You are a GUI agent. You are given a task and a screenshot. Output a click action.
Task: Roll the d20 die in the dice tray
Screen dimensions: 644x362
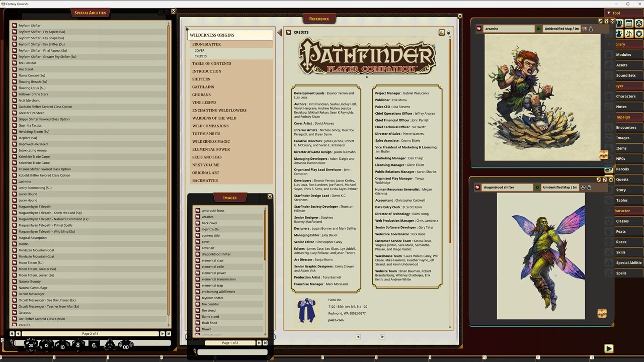pos(30,345)
